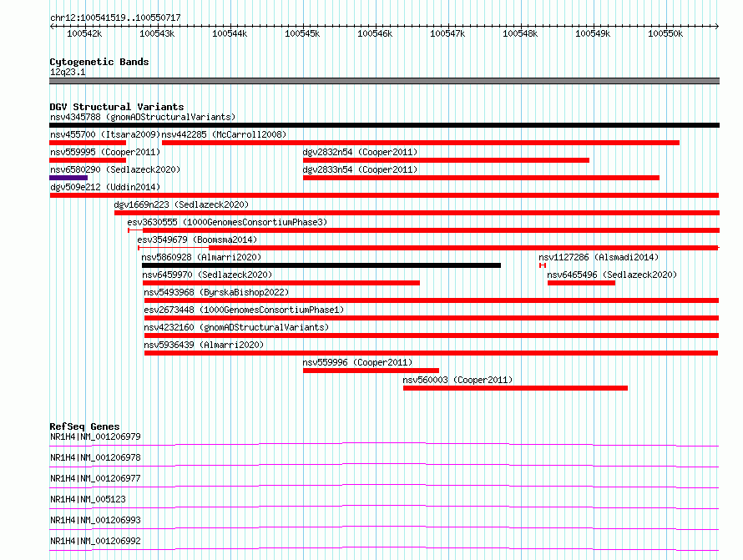Viewport: 743px width, 560px height.
Task: Click the nsv559995 (Cooper2011) label
Action: point(105,152)
